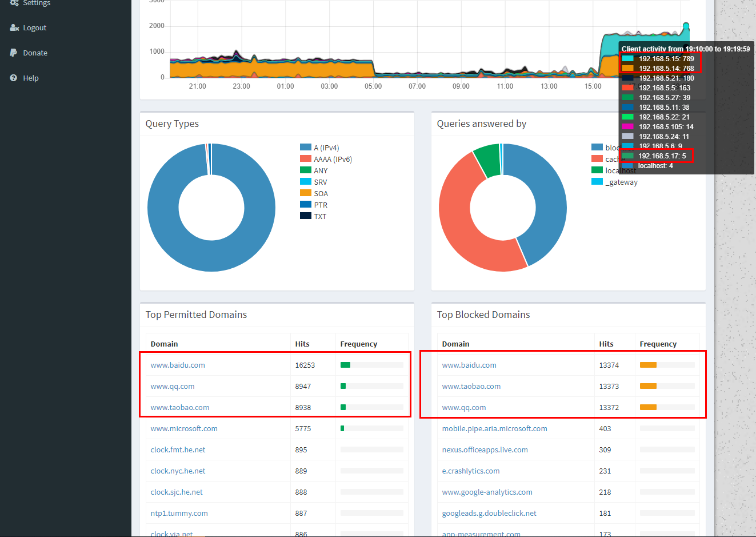Open www.microsoft.com permitted domain link
756x537 pixels.
pos(184,428)
